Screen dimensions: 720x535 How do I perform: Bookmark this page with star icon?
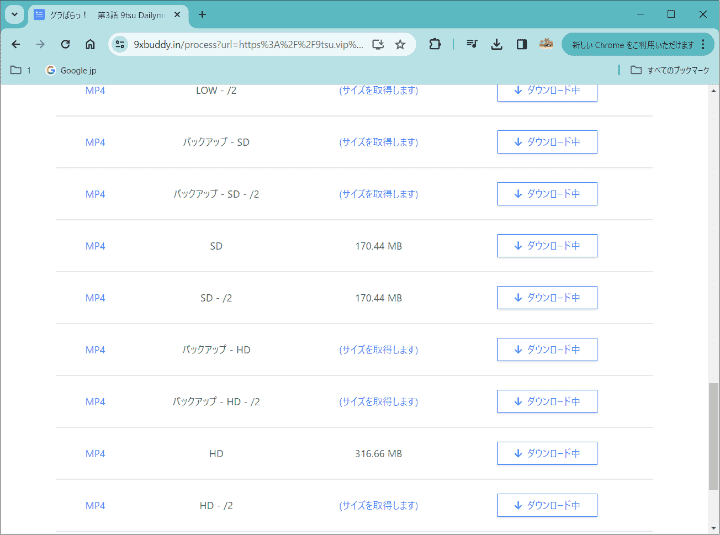400,44
